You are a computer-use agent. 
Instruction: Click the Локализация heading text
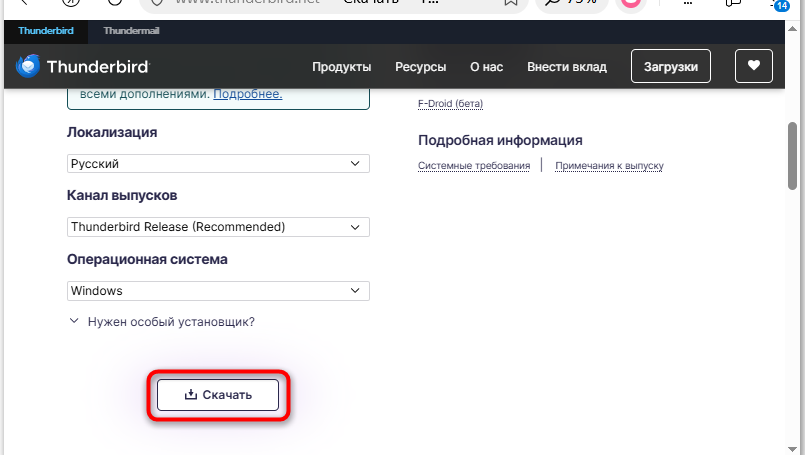[x=112, y=132]
